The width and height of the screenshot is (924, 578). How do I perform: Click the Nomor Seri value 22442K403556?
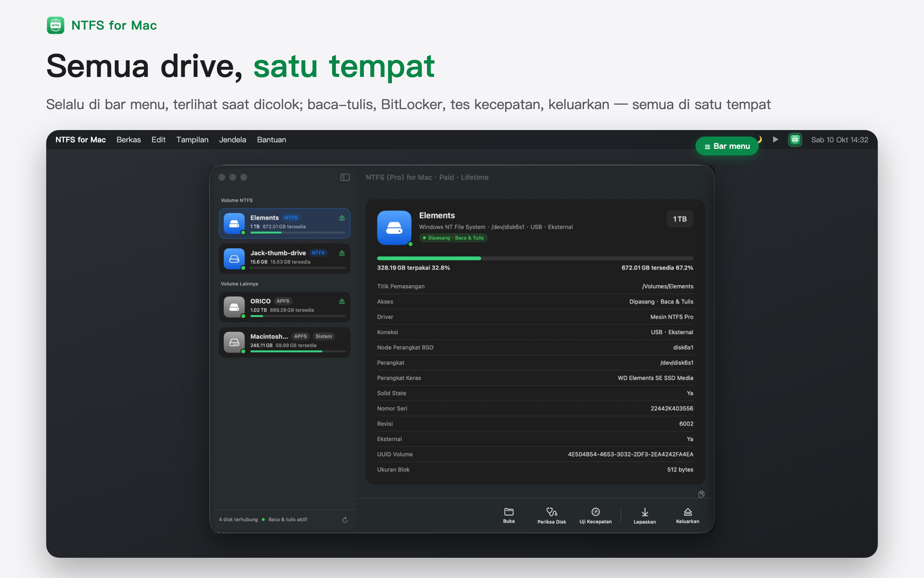(672, 408)
